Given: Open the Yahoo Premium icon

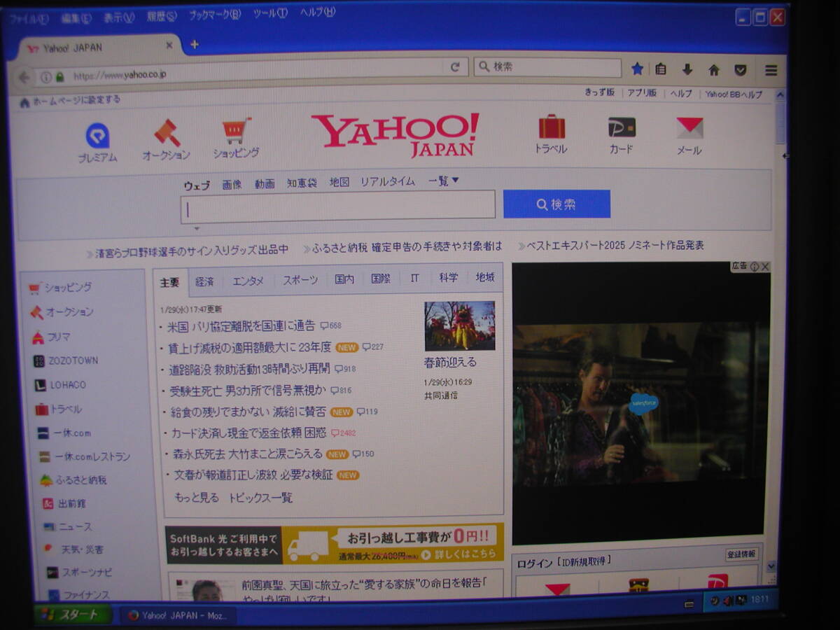Looking at the screenshot, I should point(97,136).
